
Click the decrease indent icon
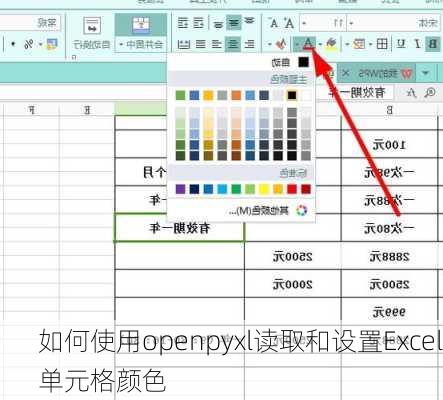(199, 23)
